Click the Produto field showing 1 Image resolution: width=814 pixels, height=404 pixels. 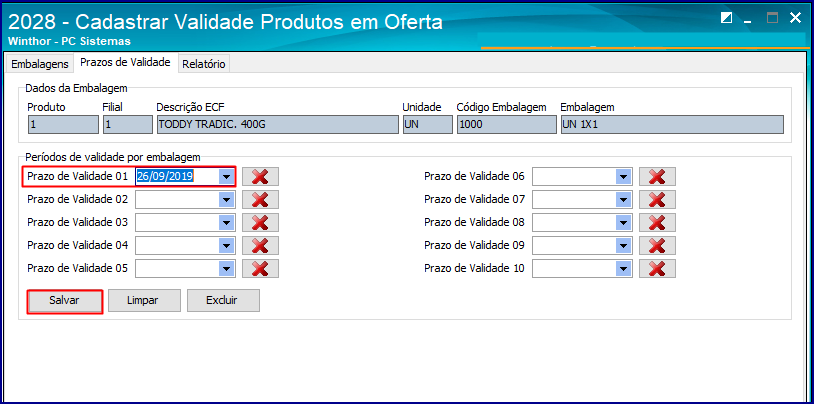click(63, 125)
